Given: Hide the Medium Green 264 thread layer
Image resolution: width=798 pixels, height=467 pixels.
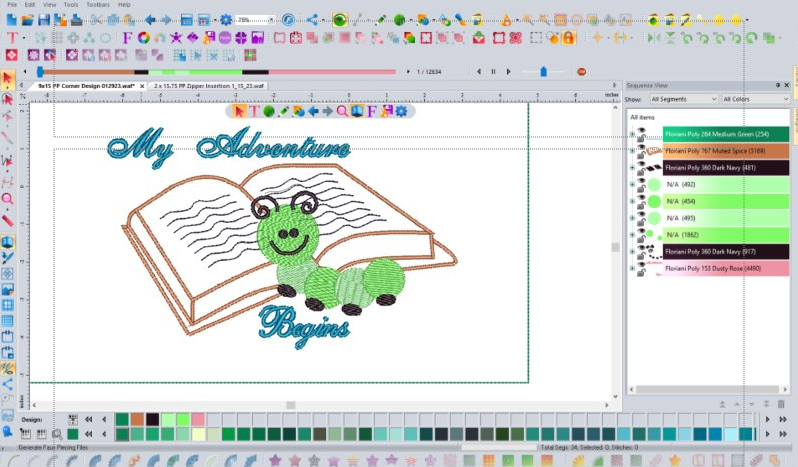Looking at the screenshot, I should tap(640, 134).
